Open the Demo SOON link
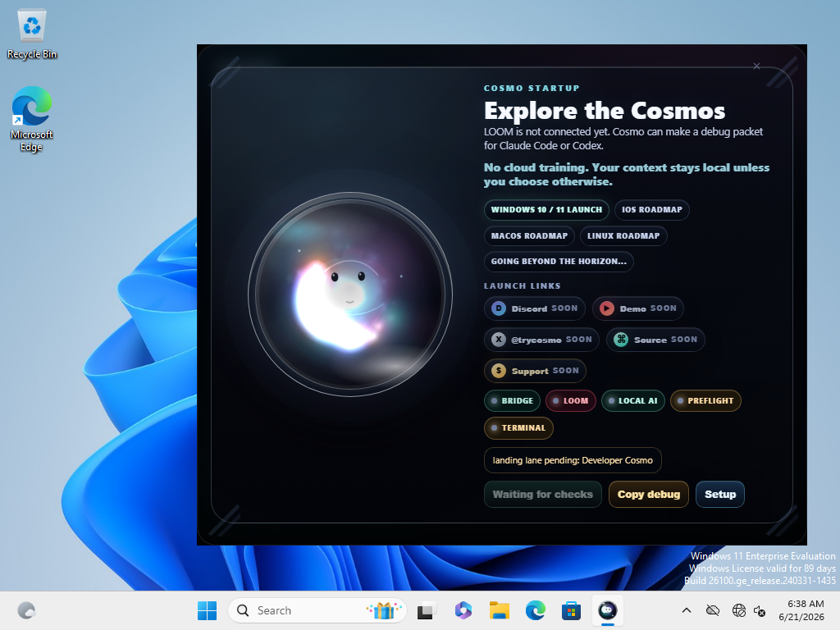The image size is (840, 630). (x=638, y=308)
